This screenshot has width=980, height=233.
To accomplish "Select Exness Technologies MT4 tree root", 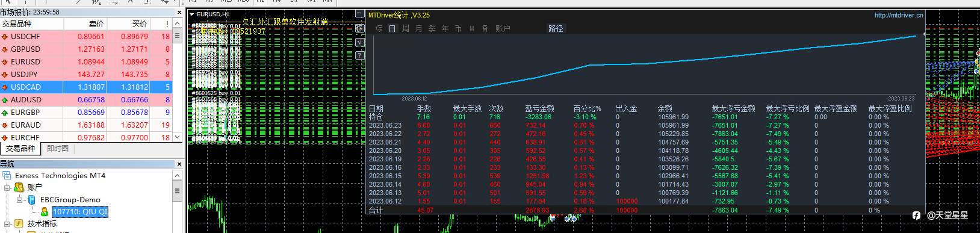I will [x=60, y=176].
